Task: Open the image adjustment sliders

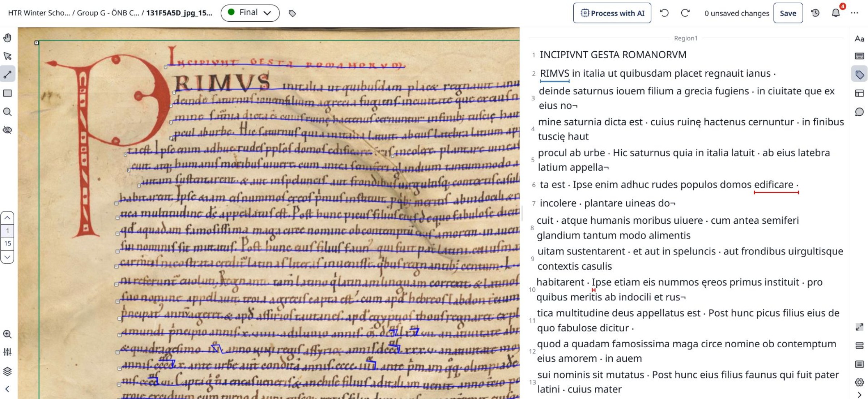Action: click(x=7, y=352)
